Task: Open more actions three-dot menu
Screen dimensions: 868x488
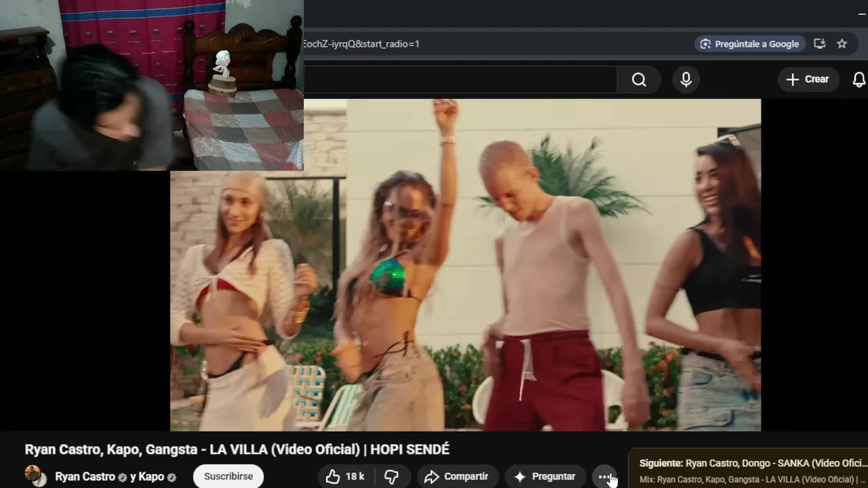Action: [x=604, y=477]
